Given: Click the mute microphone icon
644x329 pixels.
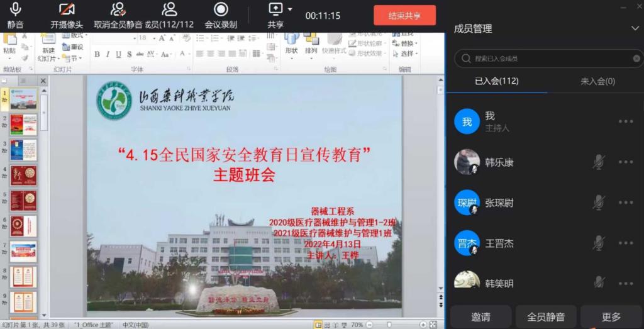Looking at the screenshot, I should [x=15, y=9].
